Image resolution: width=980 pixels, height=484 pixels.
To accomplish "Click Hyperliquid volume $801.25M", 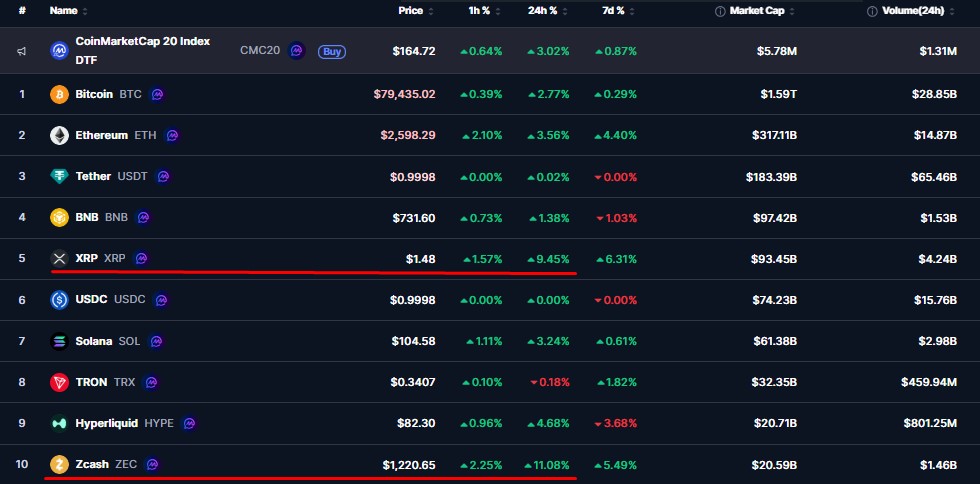I will (930, 423).
